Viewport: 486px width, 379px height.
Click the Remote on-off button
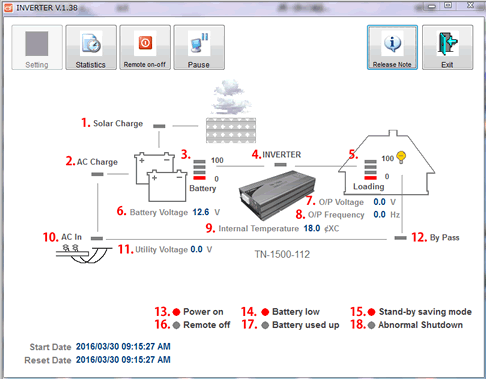point(145,47)
